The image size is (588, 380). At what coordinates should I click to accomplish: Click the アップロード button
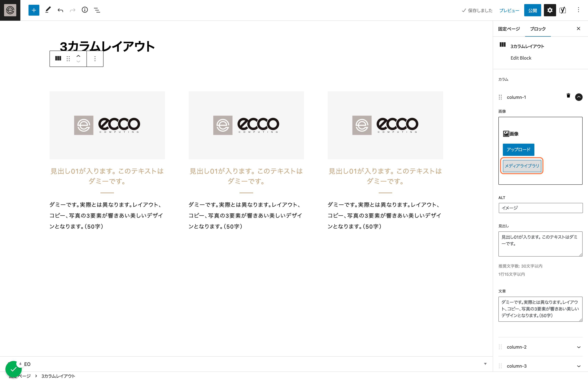pyautogui.click(x=518, y=150)
